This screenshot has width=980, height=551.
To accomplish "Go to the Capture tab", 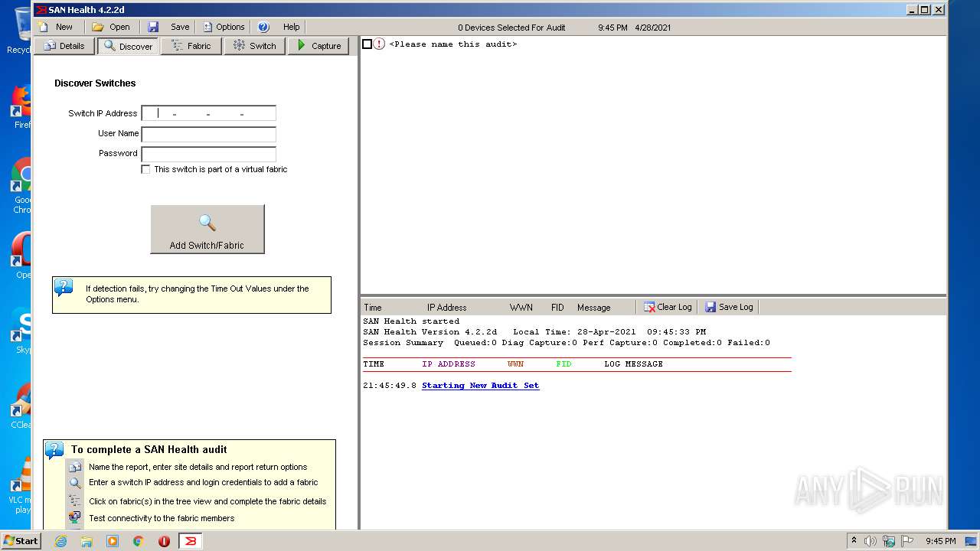I will click(318, 46).
